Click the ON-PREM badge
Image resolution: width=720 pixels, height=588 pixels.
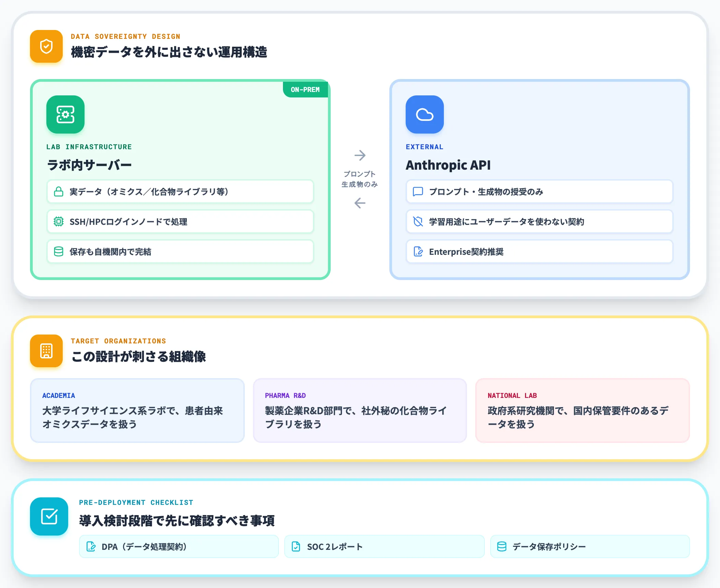pyautogui.click(x=305, y=90)
